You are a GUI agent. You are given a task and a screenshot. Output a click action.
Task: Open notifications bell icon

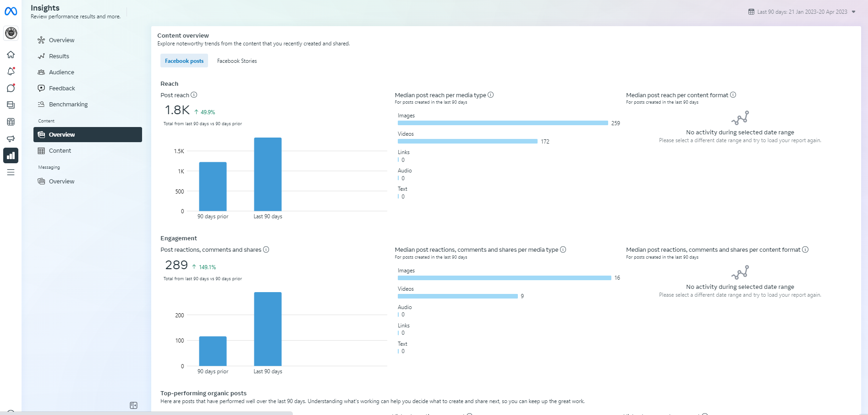point(11,72)
